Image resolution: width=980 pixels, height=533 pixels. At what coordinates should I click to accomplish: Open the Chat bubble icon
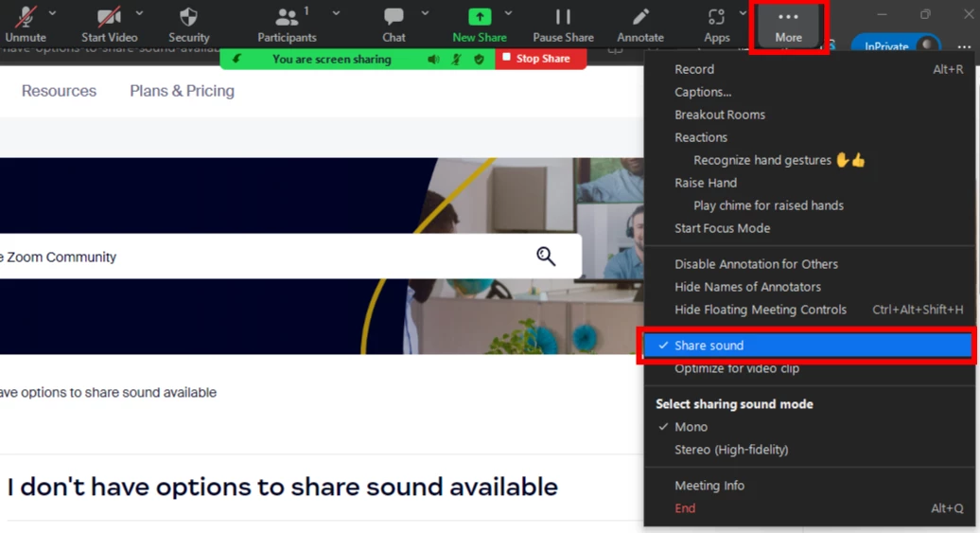[394, 17]
